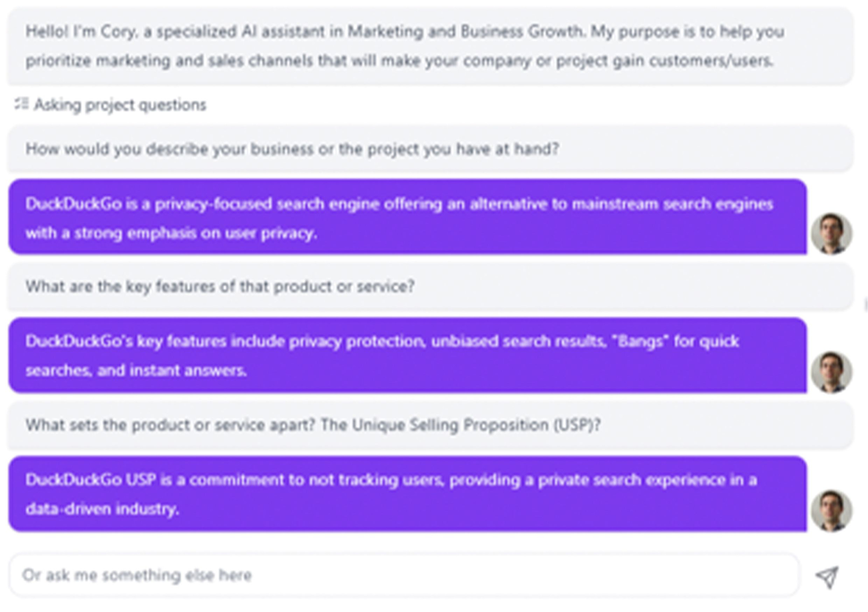Click 'data-driven industry' text in last reply

(x=102, y=509)
